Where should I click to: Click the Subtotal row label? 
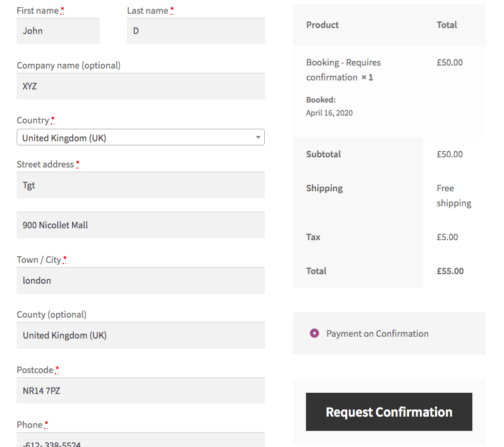323,154
